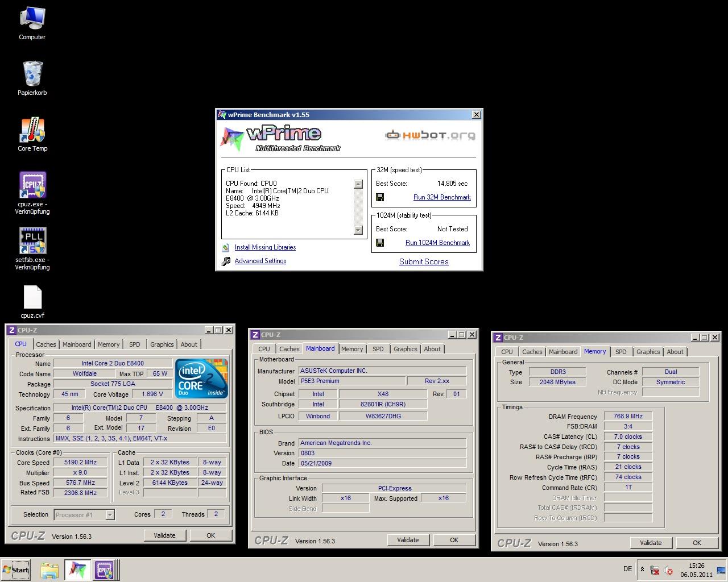This screenshot has width=728, height=582.
Task: Close the wPrime Benchmark window
Action: [477, 115]
